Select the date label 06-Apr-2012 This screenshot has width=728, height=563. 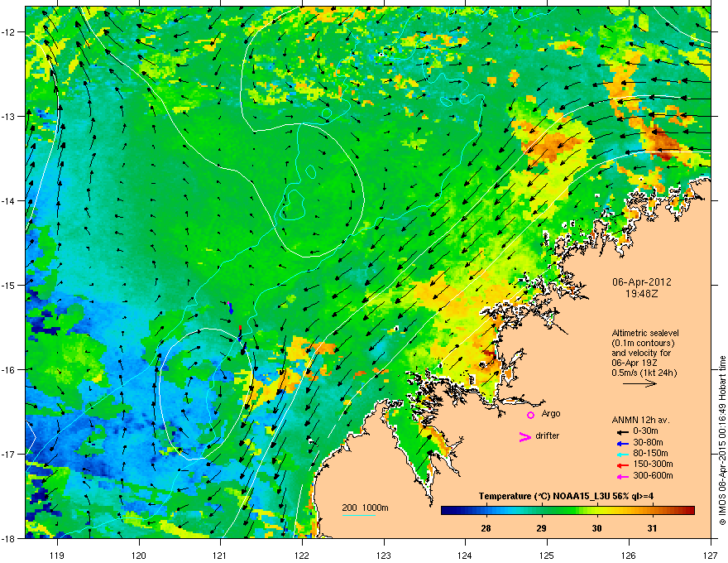click(642, 282)
